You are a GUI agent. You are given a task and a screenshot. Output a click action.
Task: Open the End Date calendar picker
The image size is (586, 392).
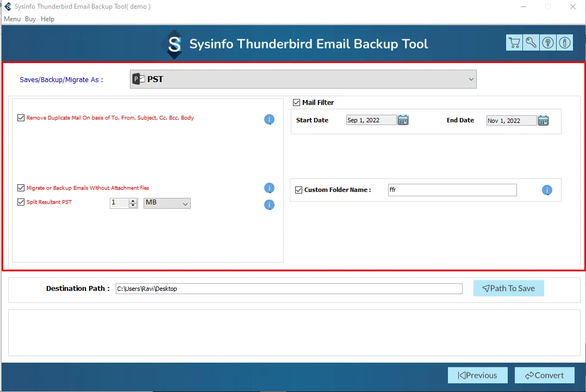[543, 121]
